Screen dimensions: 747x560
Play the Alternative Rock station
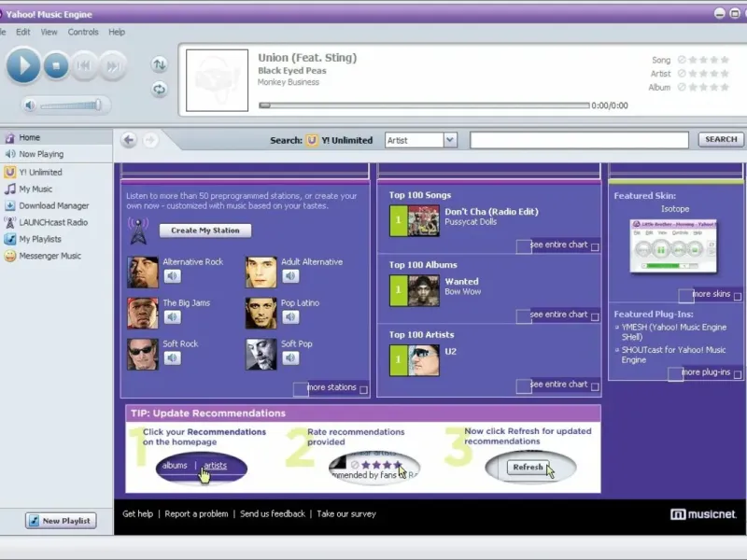click(x=173, y=276)
